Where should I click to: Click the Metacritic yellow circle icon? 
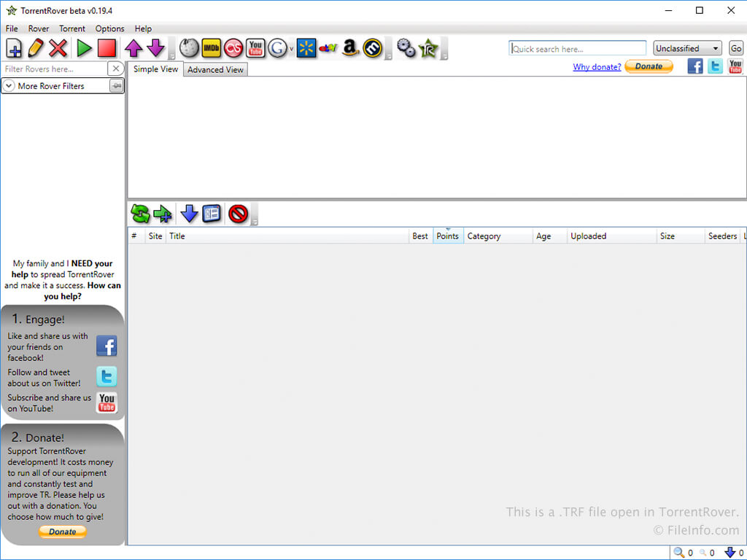373,48
